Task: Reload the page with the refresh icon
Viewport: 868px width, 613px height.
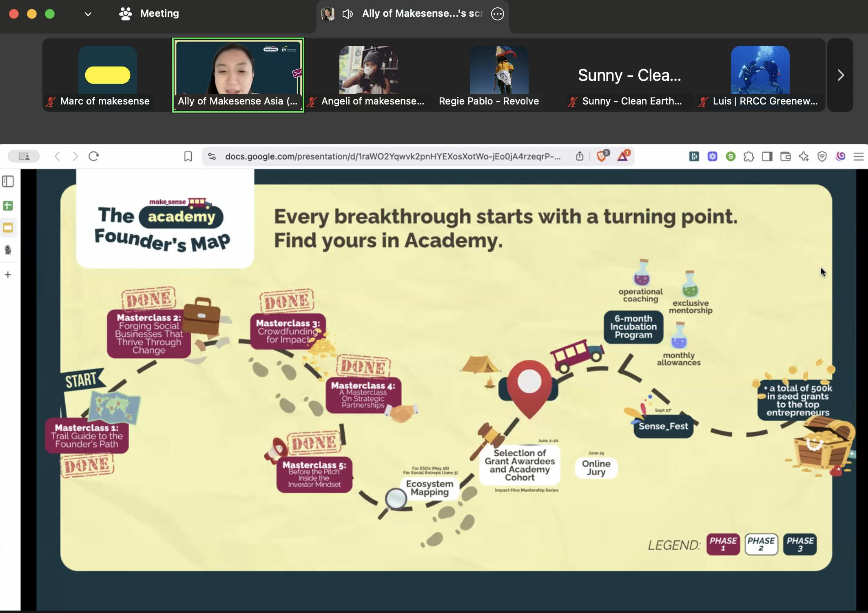Action: [x=93, y=156]
